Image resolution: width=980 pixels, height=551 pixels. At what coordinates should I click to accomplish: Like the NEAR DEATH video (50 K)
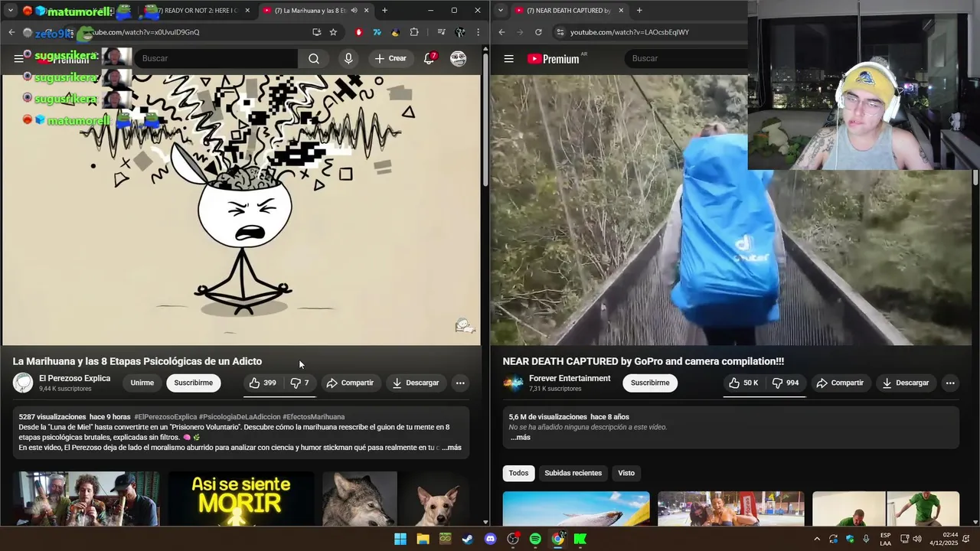pyautogui.click(x=743, y=383)
